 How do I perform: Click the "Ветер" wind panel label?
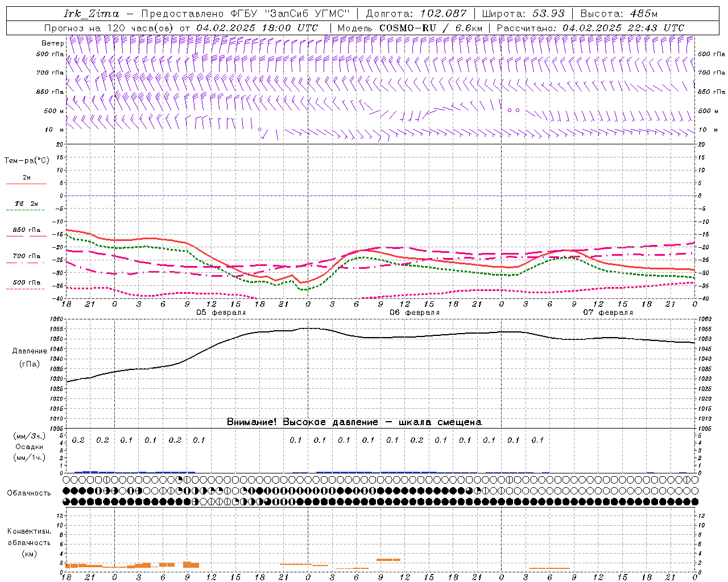[x=53, y=43]
